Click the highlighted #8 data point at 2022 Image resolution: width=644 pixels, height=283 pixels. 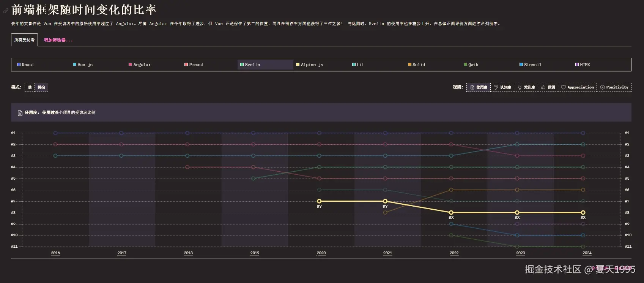pos(451,213)
